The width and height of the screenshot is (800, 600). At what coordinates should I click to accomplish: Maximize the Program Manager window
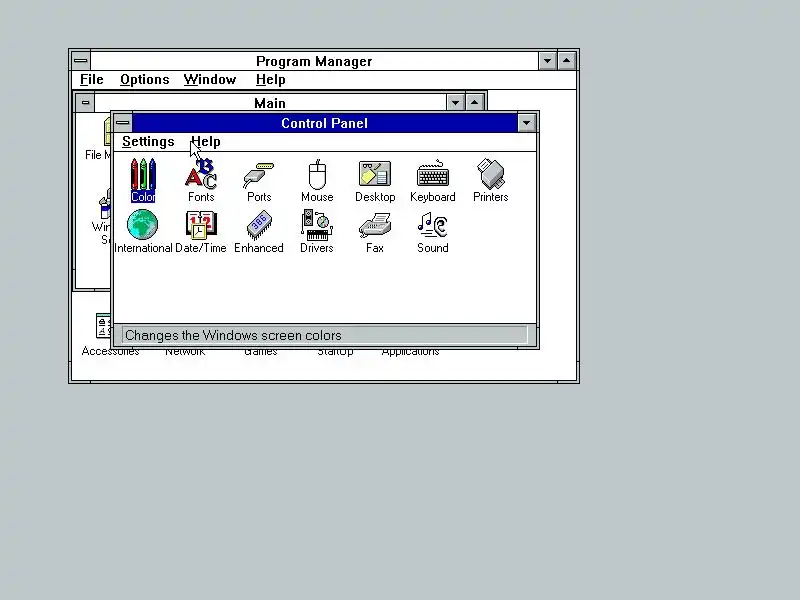tap(567, 61)
